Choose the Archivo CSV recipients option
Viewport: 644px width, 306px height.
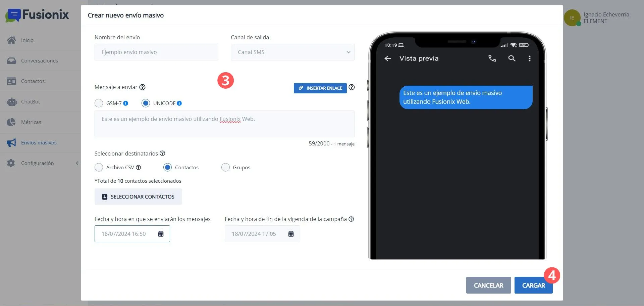pos(99,167)
